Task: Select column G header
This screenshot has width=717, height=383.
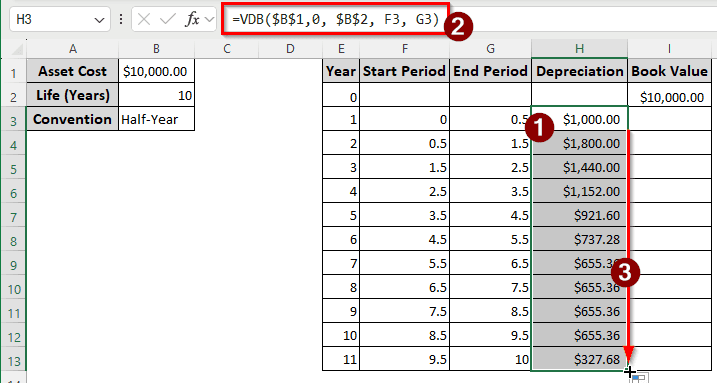Action: tap(491, 49)
